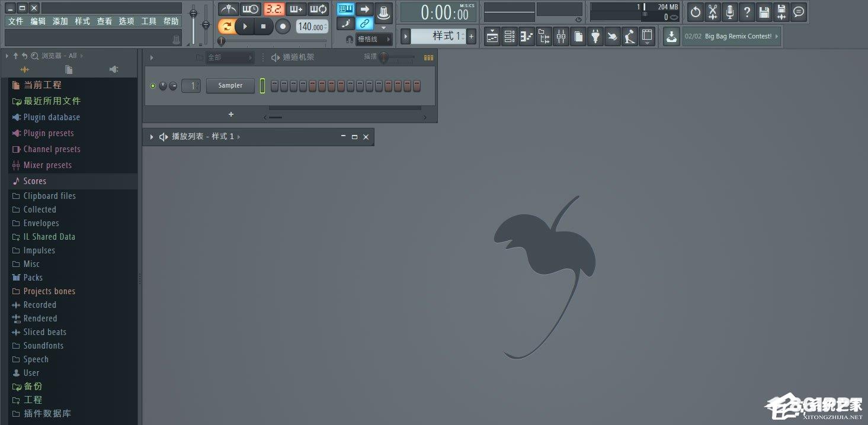Click the record button
Screen dimensions: 868x425
coord(283,26)
